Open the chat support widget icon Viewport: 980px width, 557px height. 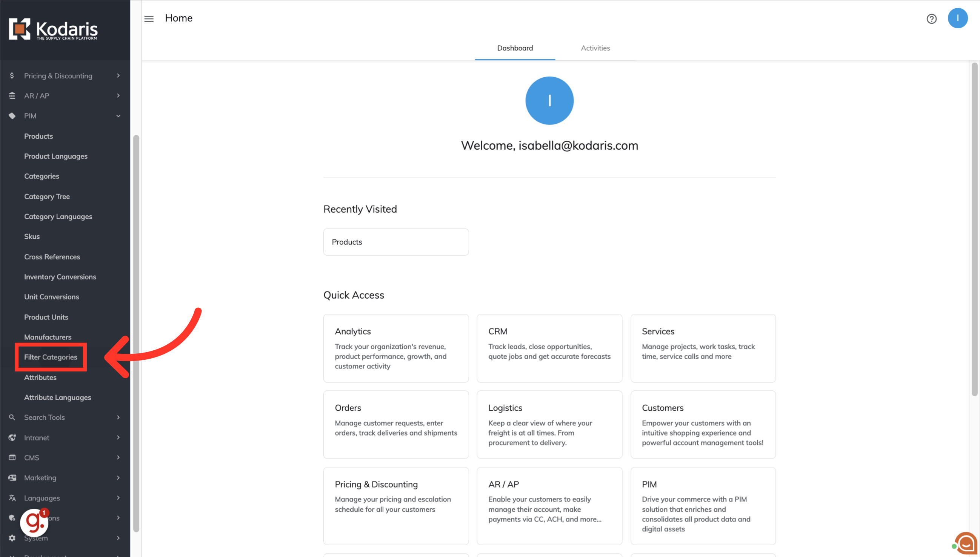pyautogui.click(x=966, y=543)
